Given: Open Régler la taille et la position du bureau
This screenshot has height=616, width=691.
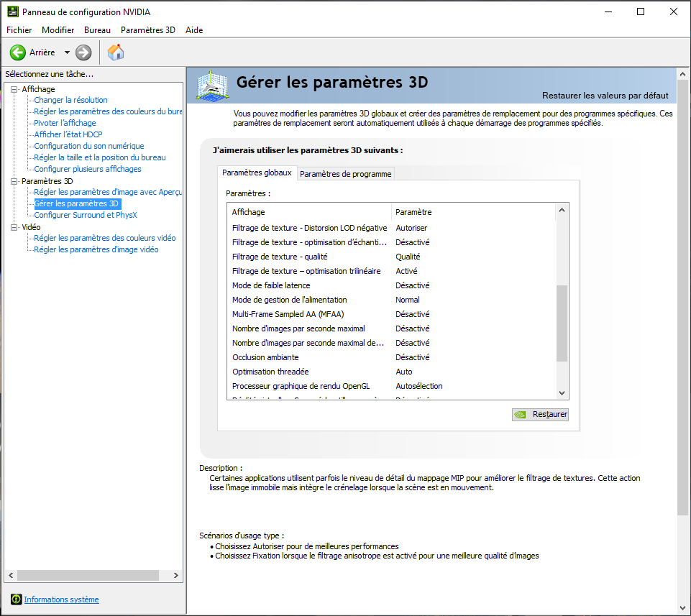Looking at the screenshot, I should pos(100,157).
